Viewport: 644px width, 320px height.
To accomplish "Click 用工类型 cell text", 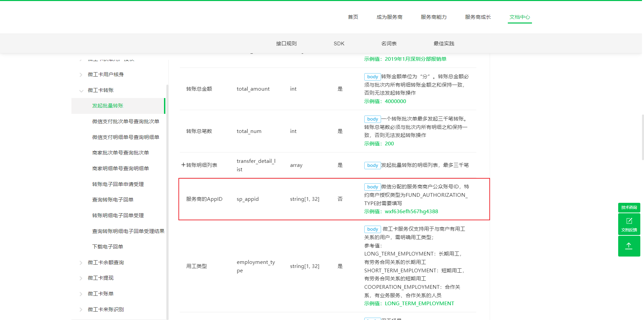I will pyautogui.click(x=197, y=266).
